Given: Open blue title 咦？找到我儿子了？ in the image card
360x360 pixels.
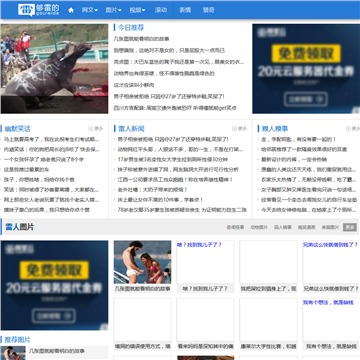Looking at the screenshot, I should (x=199, y=245).
